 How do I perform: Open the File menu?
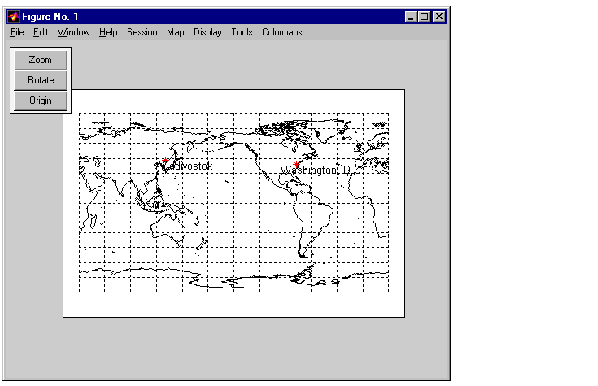(x=17, y=32)
